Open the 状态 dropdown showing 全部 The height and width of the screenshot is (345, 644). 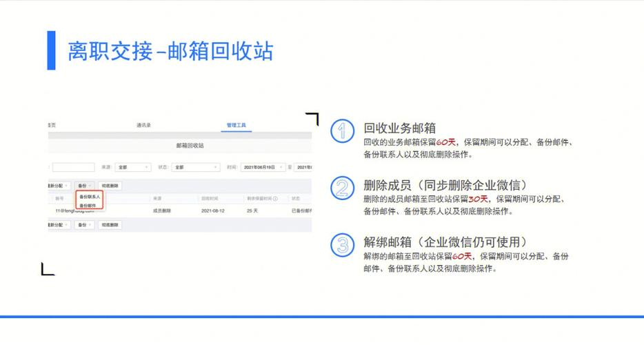click(196, 168)
